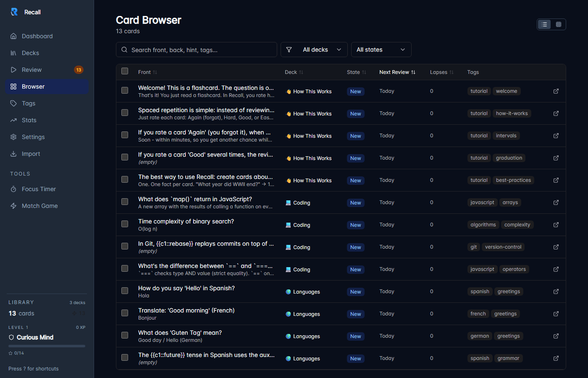
Task: Open the All decks filter dropdown
Action: click(314, 50)
